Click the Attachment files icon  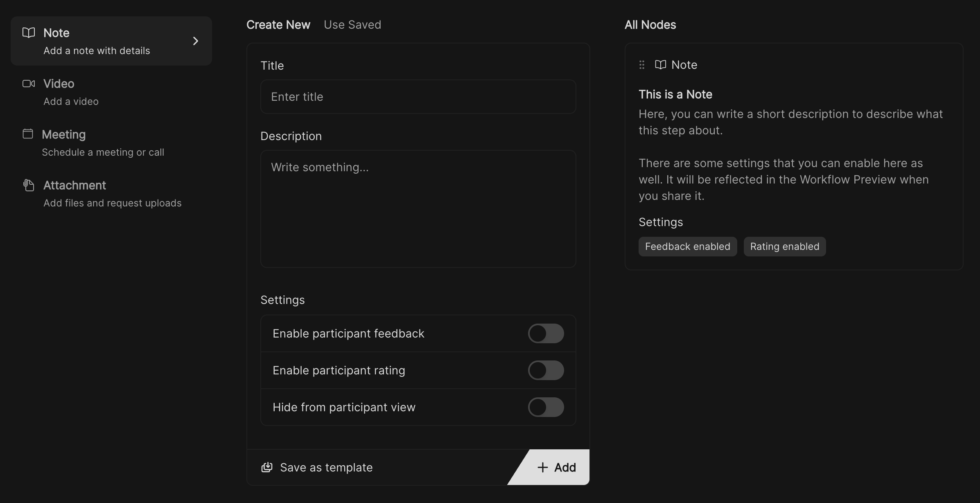tap(29, 185)
